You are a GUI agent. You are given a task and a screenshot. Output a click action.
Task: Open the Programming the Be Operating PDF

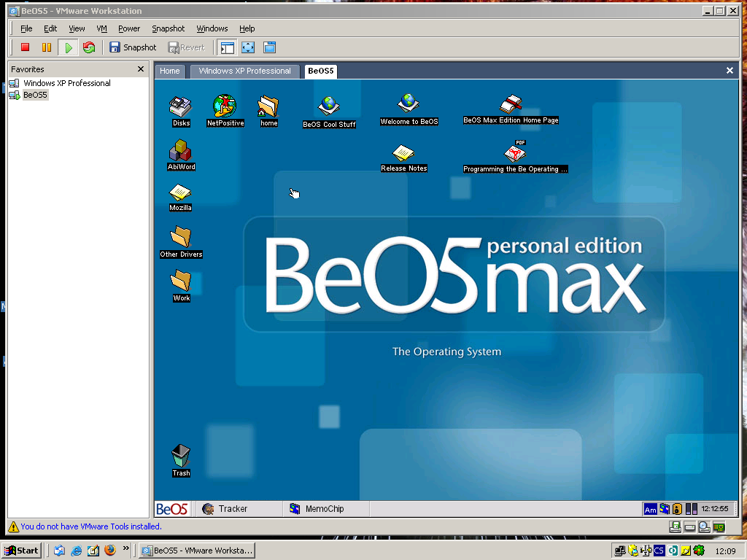(515, 157)
